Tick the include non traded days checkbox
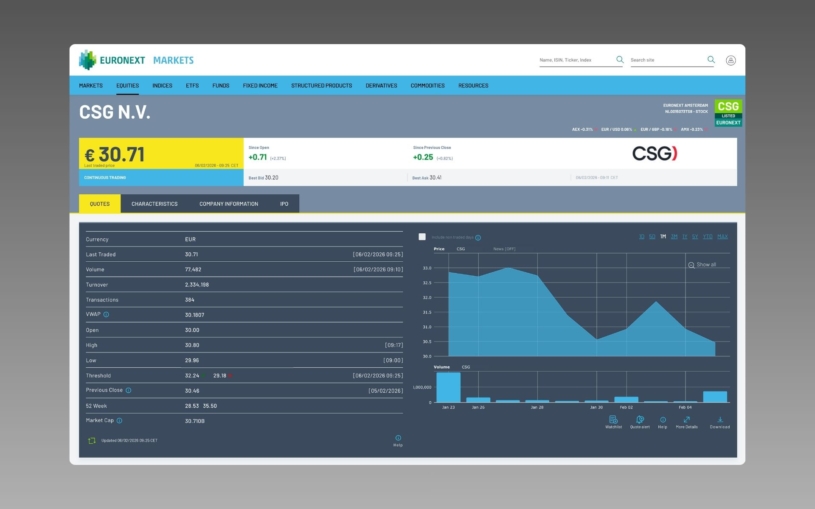 (422, 237)
